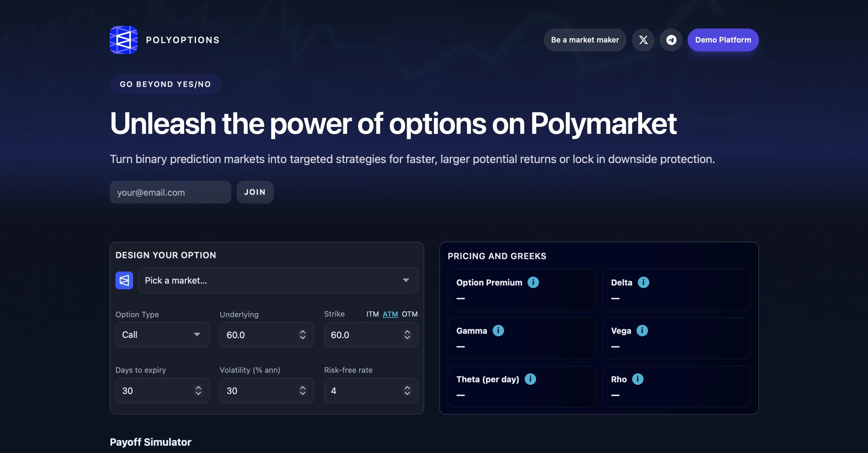This screenshot has height=453, width=868.
Task: Open the Pick a market dropdown
Action: coord(278,280)
